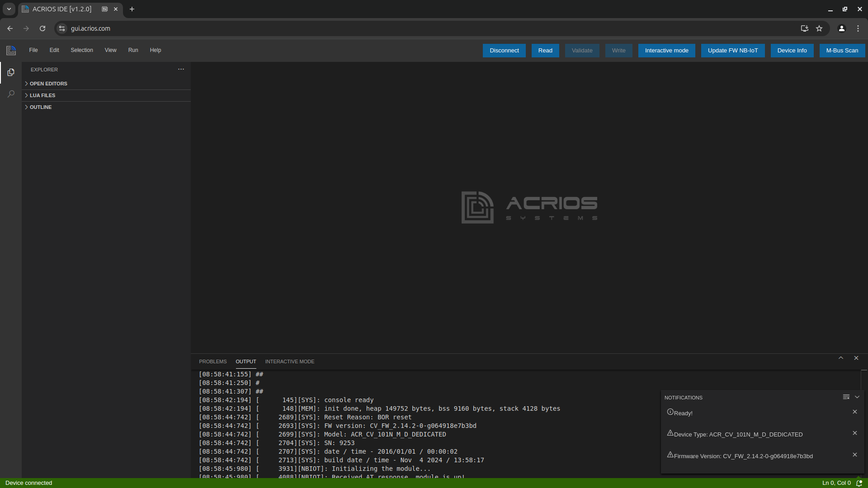Click the M-Bus Scan button

(842, 51)
